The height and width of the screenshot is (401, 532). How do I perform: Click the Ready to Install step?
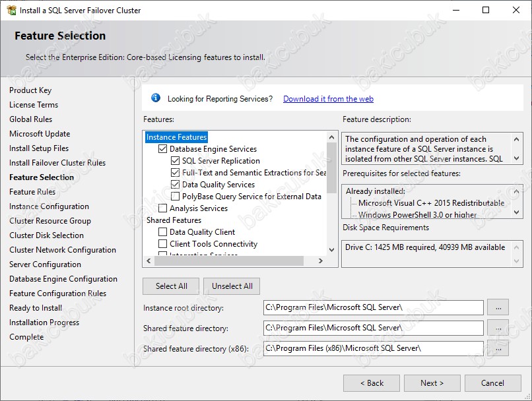click(36, 308)
